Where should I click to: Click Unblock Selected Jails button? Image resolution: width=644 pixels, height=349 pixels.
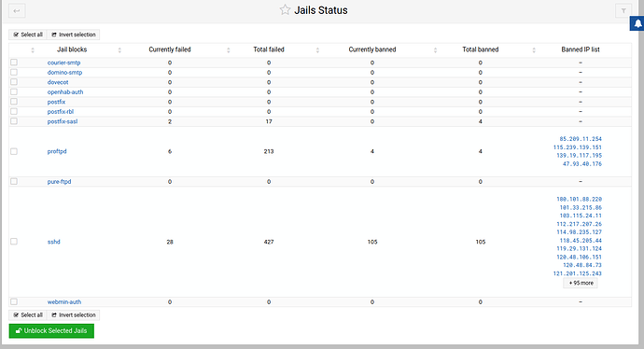[x=51, y=331]
